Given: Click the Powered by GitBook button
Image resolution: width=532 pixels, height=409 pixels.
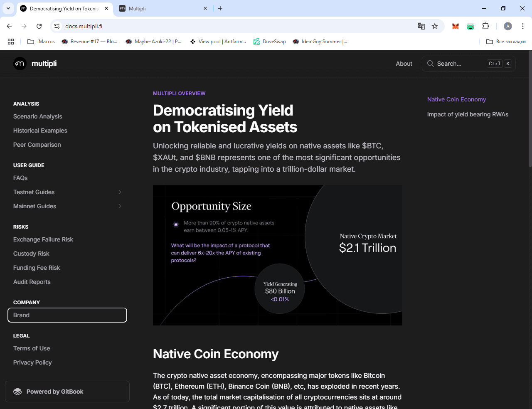Looking at the screenshot, I should pos(67,392).
